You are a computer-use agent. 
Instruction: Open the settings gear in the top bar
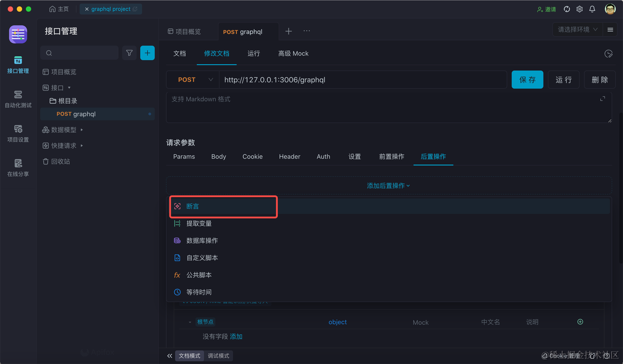point(579,9)
